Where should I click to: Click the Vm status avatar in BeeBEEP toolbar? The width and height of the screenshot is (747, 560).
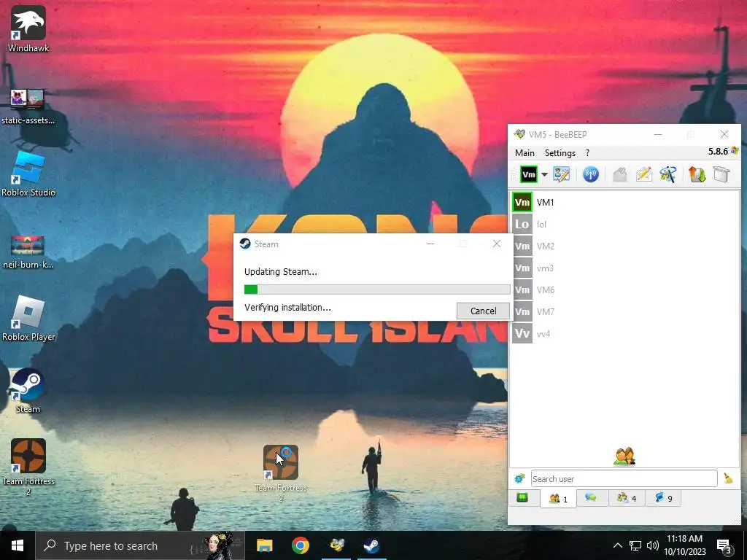click(528, 174)
